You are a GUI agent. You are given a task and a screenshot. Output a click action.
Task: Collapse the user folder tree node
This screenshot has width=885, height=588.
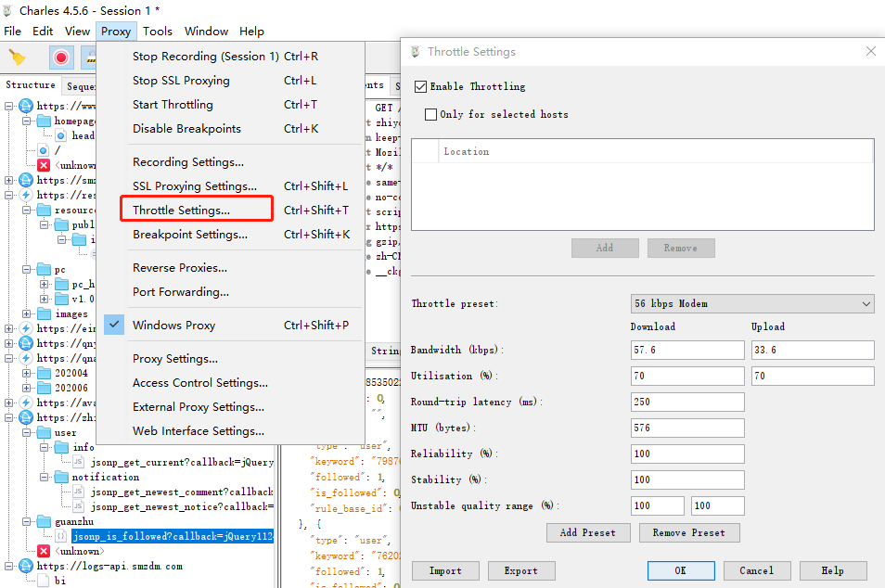pyautogui.click(x=26, y=432)
